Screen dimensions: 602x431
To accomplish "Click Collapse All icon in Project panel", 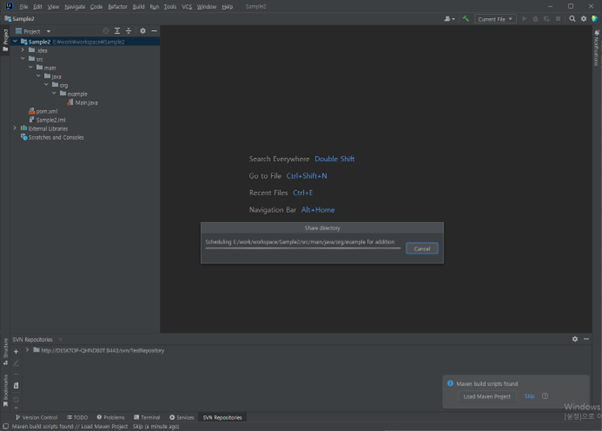I will tap(129, 31).
